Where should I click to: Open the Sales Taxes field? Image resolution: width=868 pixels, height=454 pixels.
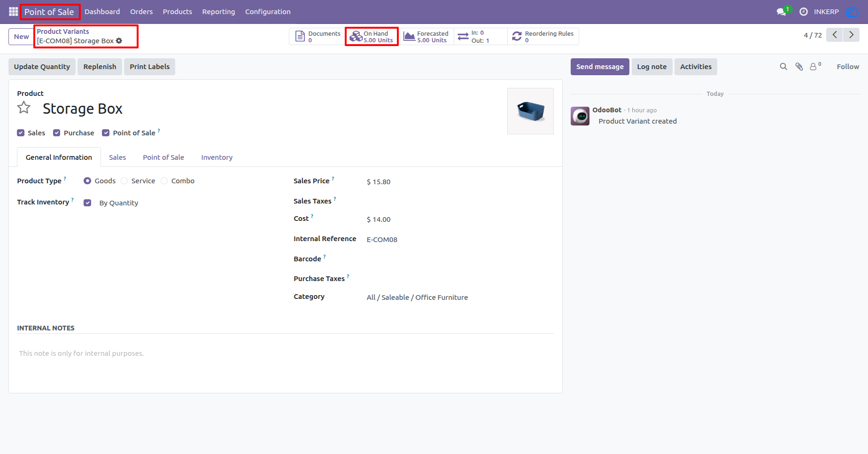(460, 202)
